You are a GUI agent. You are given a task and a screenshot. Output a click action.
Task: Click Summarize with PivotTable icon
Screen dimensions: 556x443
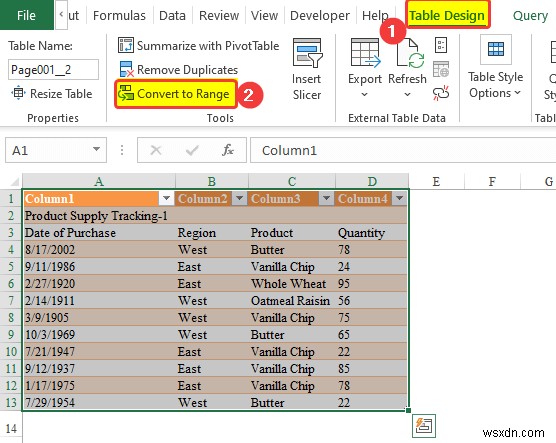tap(126, 45)
